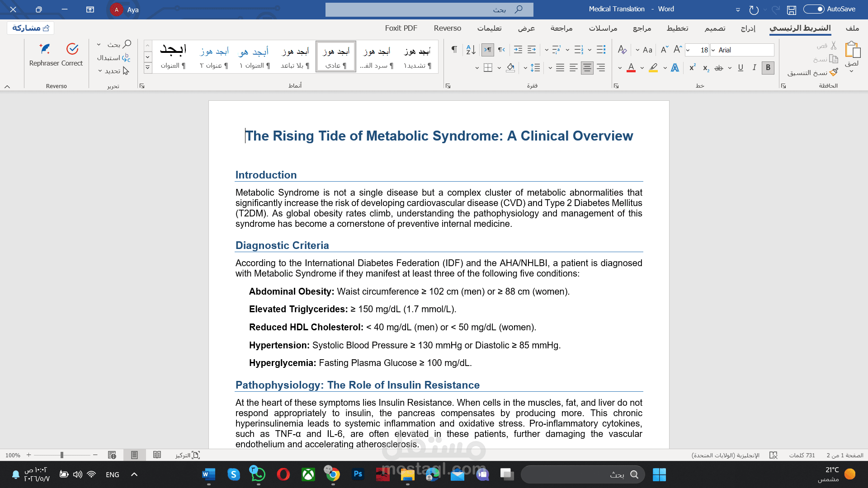This screenshot has height=488, width=868.
Task: Apply the بلا تباعد style
Action: pos(295,56)
